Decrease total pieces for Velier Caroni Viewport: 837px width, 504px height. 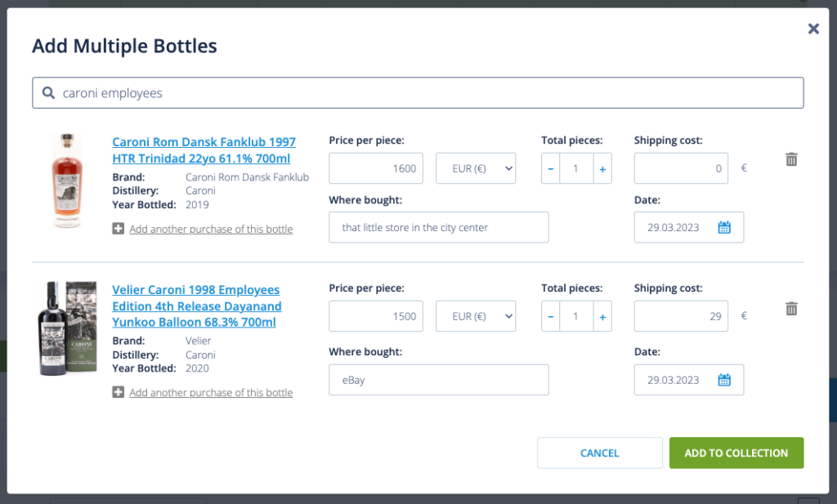coord(550,316)
